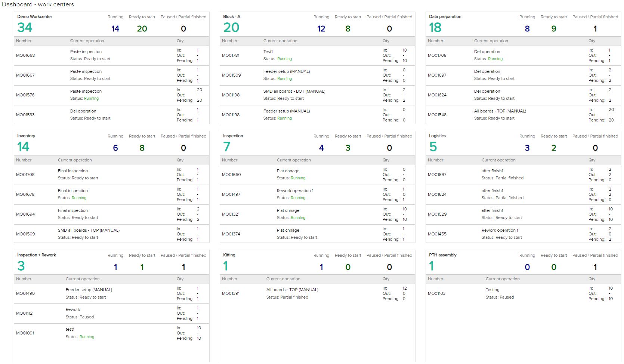
Task: Click order MO01678 in Inventory
Action: (25, 194)
